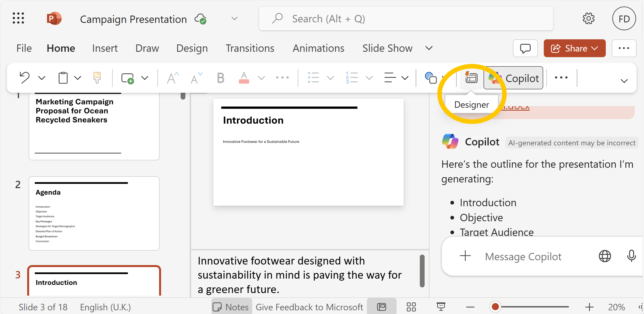Increase the font size
This screenshot has height=314, width=644.
coord(173,78)
